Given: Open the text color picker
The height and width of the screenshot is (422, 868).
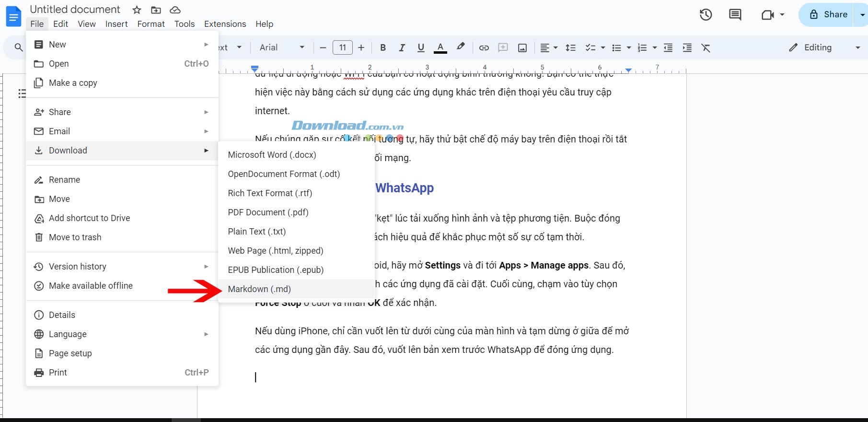Looking at the screenshot, I should click(440, 47).
